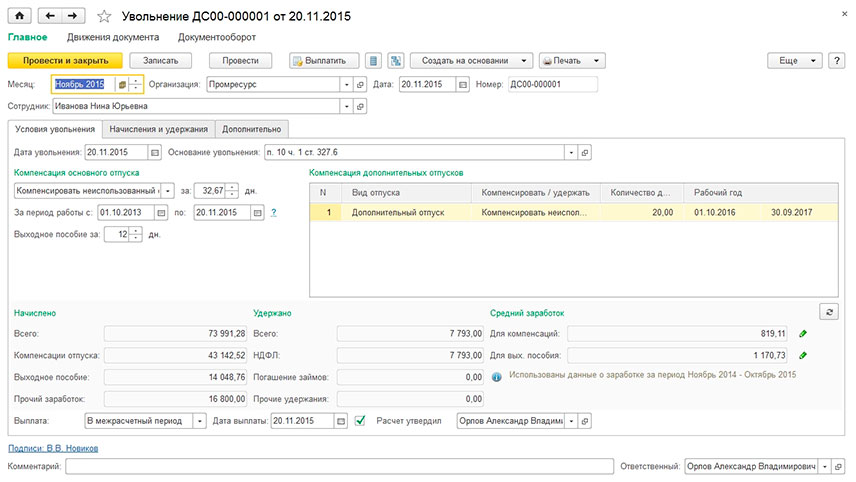This screenshot has width=856, height=482.
Task: Toggle the Расчет утвердил checkbox
Action: tap(360, 420)
